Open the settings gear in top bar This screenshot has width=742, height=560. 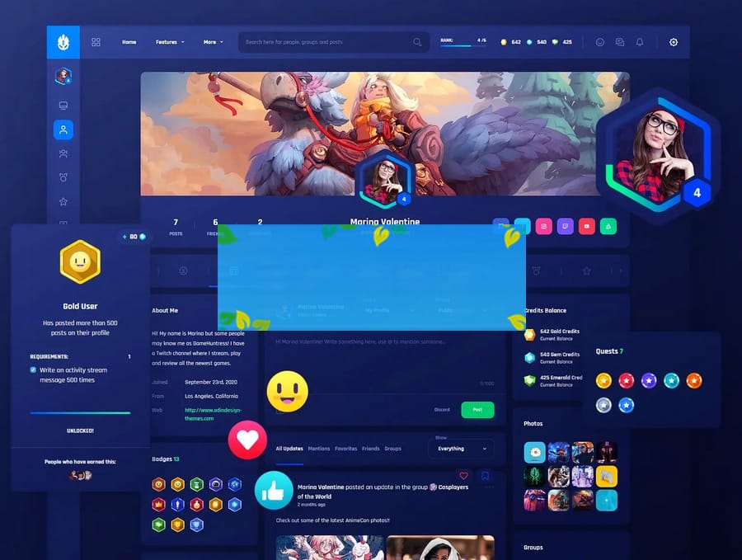coord(674,42)
